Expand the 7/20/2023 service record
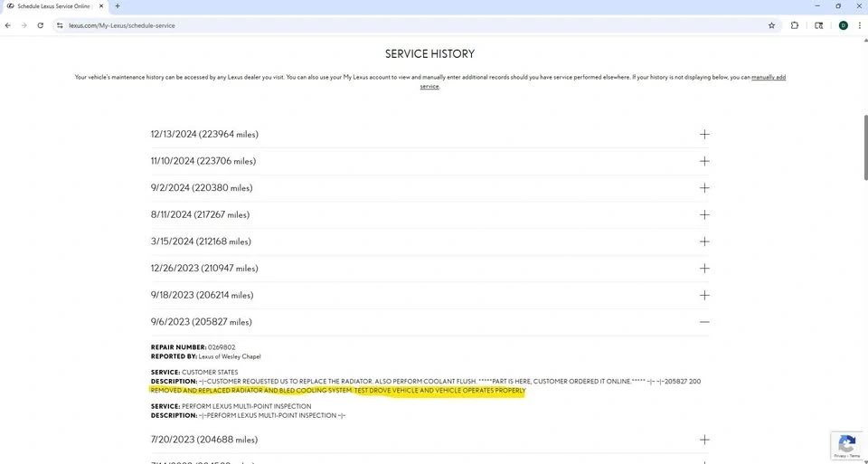Image resolution: width=868 pixels, height=464 pixels. (x=704, y=440)
